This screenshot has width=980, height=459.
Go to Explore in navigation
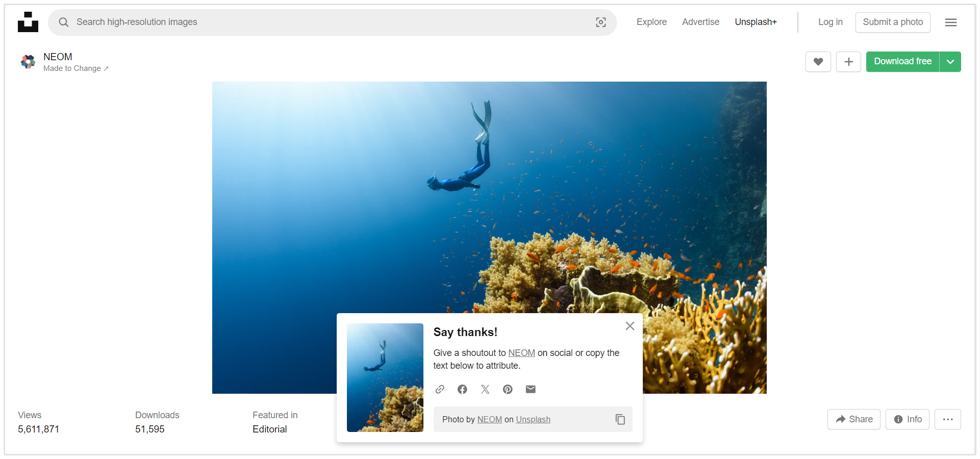(x=651, y=22)
